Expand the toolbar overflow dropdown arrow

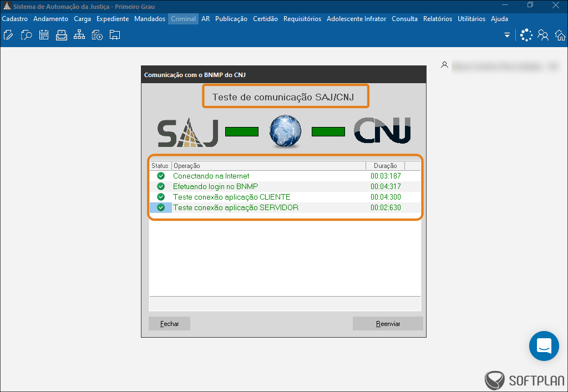[507, 35]
